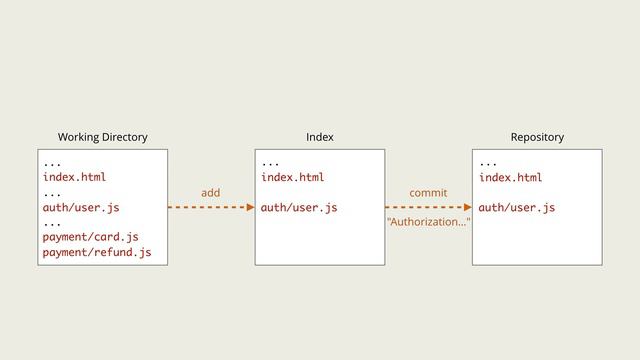640x360 pixels.
Task: Click the orange 'commit' label
Action: pyautogui.click(x=428, y=193)
